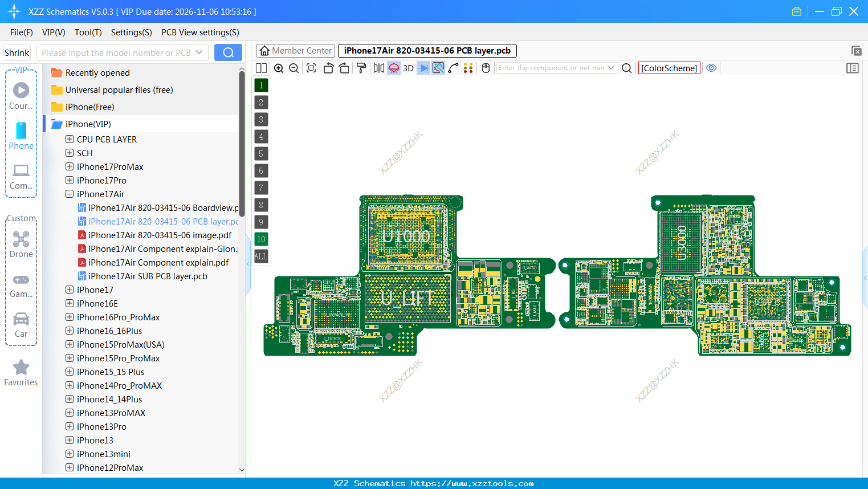Open the right side panel layout icon
868x489 pixels.
coord(853,68)
